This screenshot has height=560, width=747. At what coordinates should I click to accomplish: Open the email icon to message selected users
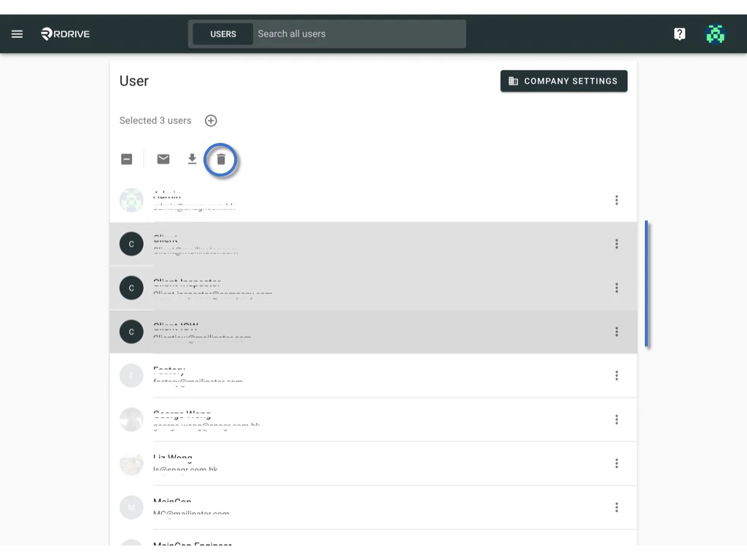coord(163,158)
